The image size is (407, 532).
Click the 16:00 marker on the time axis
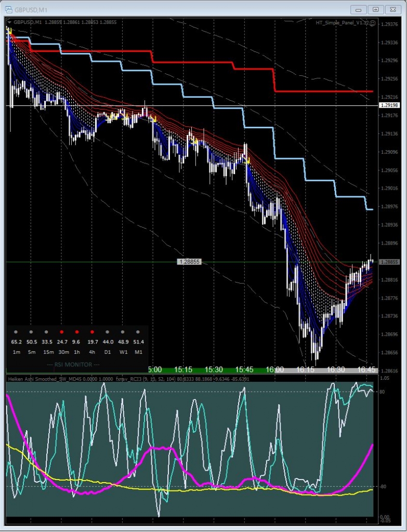(x=275, y=369)
